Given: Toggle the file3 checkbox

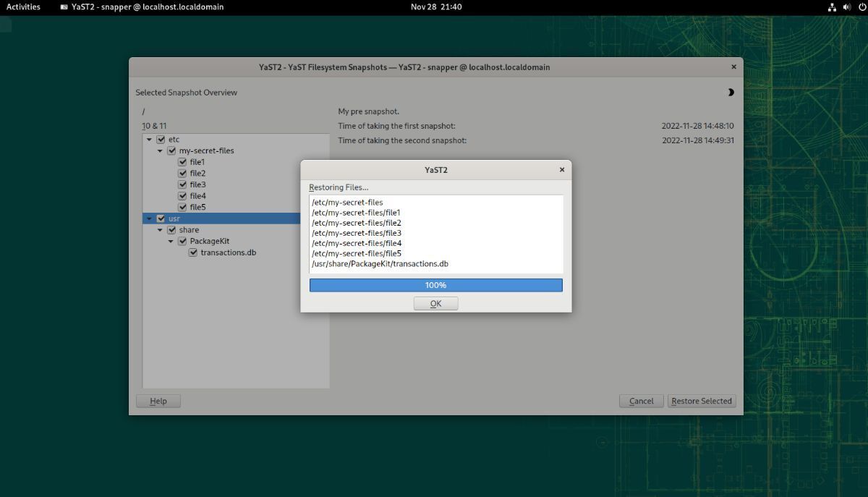Looking at the screenshot, I should (182, 184).
